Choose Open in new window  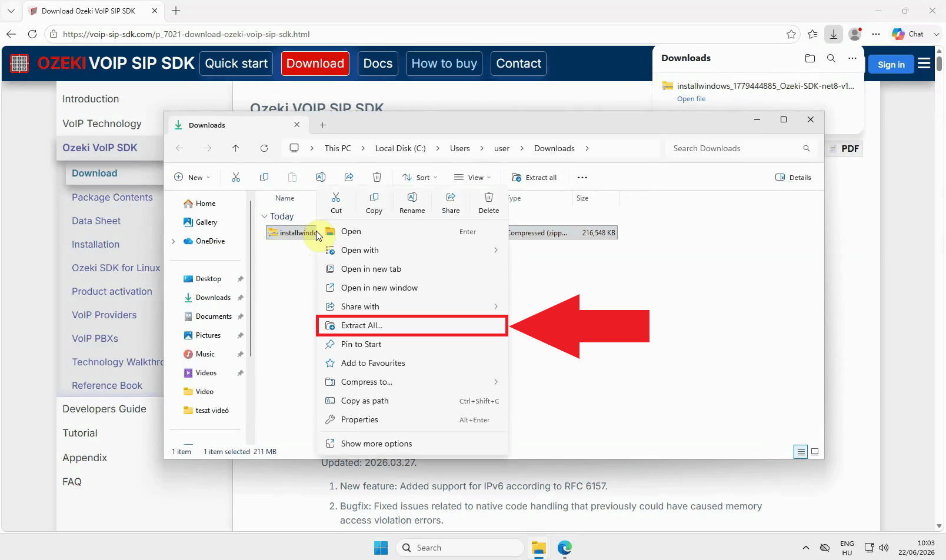point(412,288)
